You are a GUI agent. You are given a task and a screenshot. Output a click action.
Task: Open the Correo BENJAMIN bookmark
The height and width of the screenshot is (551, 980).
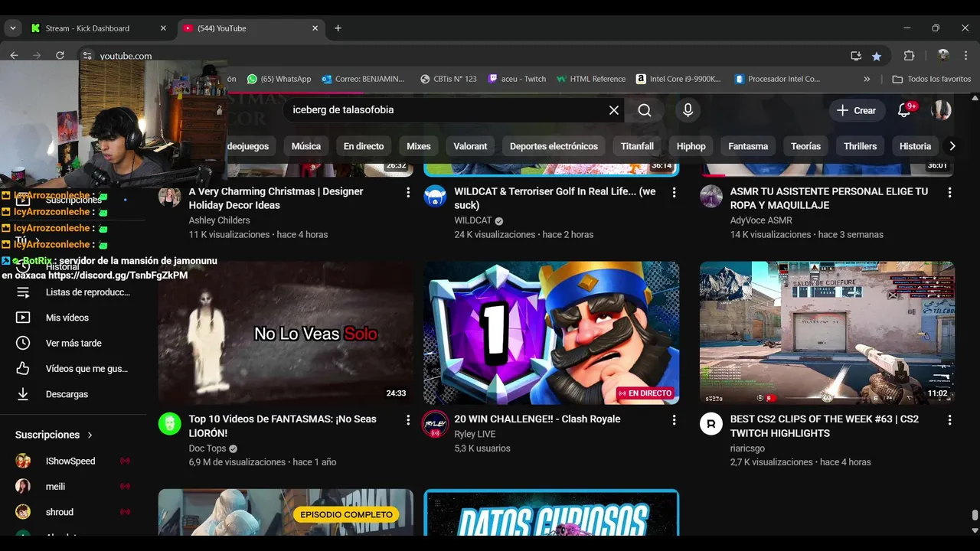pyautogui.click(x=363, y=79)
